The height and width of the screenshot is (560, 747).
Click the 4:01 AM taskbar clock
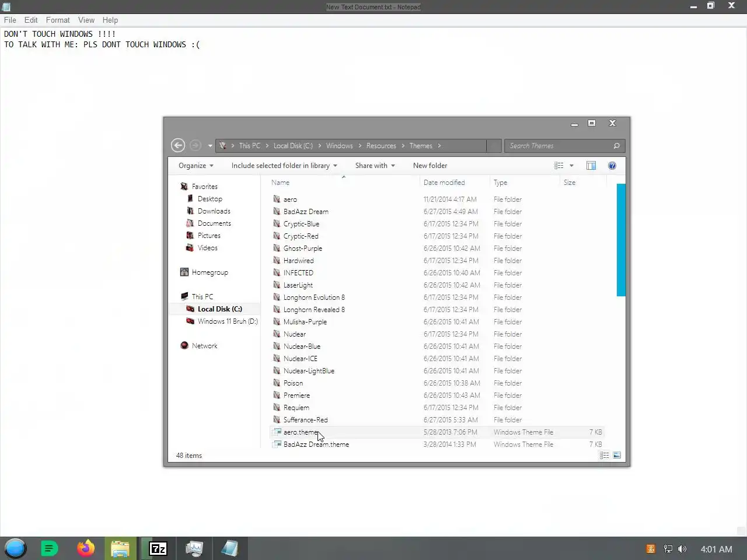(716, 549)
